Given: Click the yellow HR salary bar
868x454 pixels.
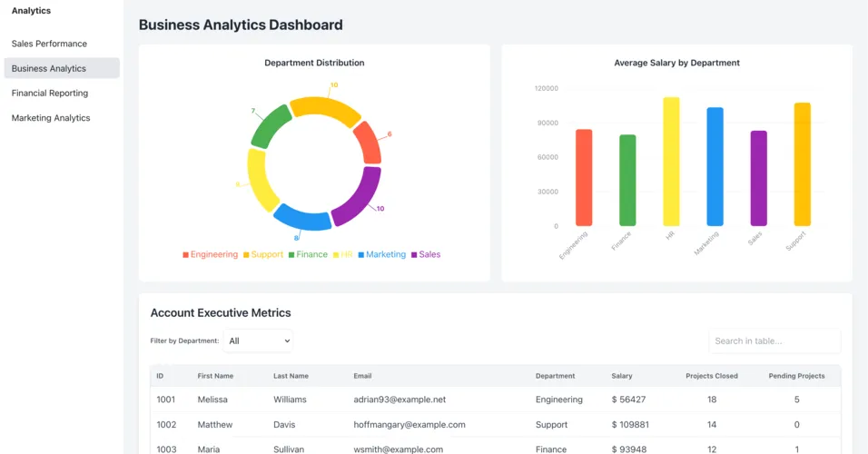Looking at the screenshot, I should (x=672, y=162).
